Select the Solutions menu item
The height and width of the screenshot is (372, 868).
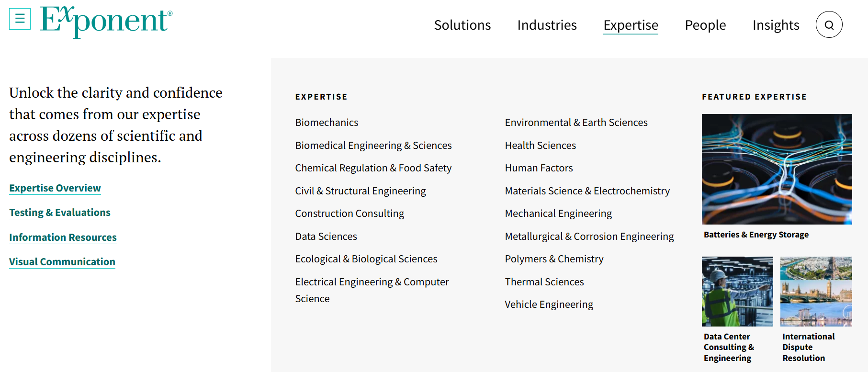pos(462,25)
